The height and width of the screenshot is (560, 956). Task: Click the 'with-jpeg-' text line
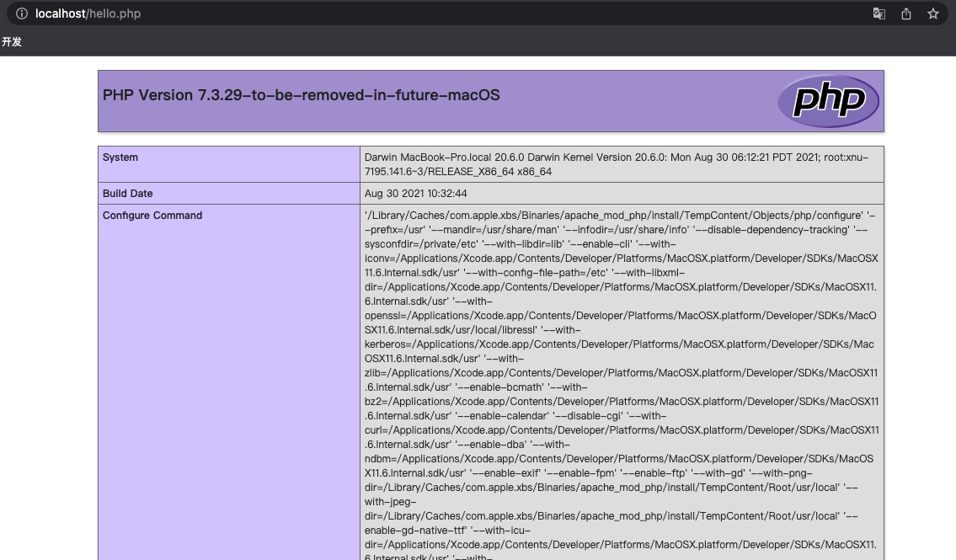(390, 502)
